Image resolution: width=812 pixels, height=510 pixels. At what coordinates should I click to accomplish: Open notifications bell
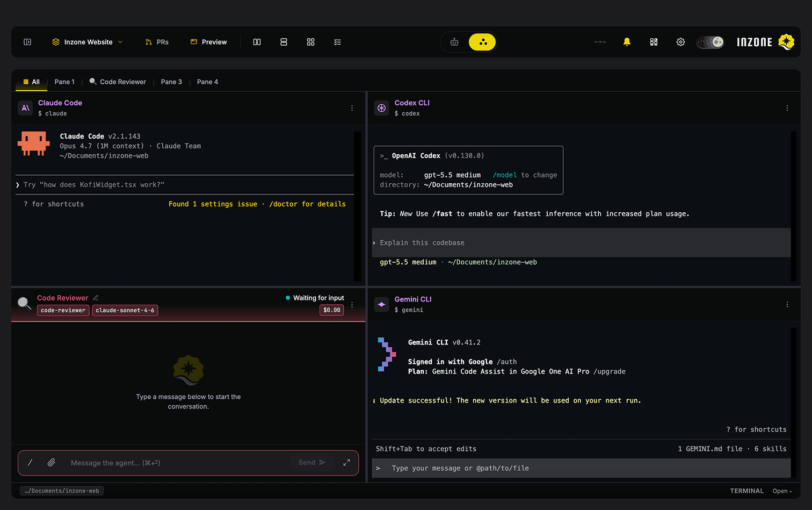pos(627,42)
